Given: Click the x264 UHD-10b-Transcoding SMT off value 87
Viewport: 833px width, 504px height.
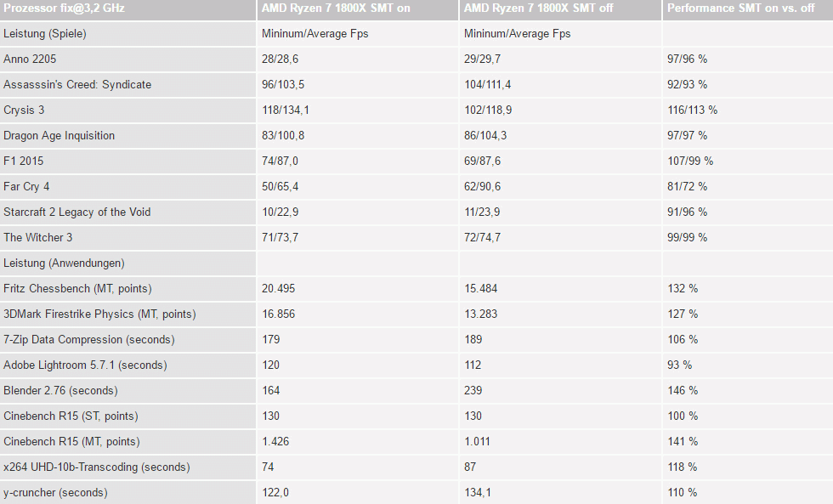Looking at the screenshot, I should [x=470, y=467].
